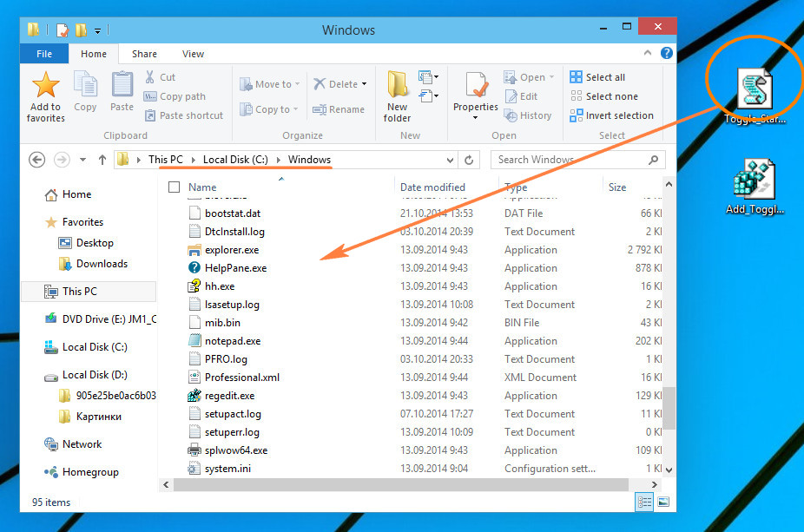This screenshot has height=532, width=804.
Task: Click Paste shortcut in the ribbon
Action: 184,115
